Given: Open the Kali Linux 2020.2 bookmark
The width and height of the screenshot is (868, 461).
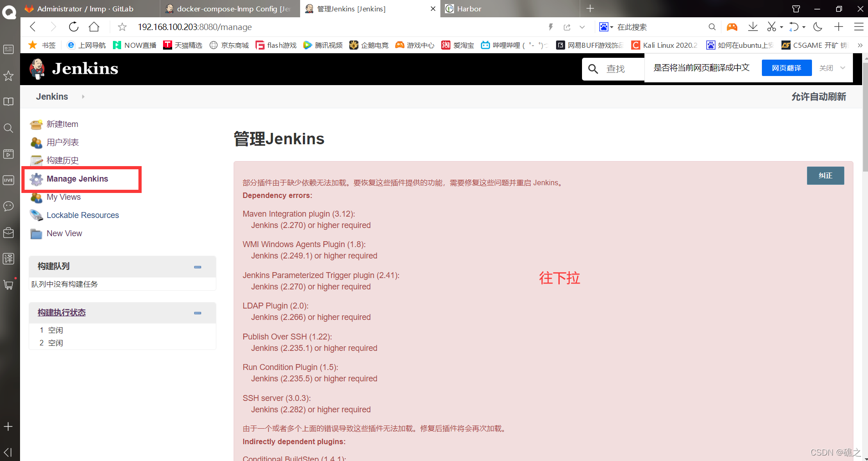Looking at the screenshot, I should pos(664,45).
